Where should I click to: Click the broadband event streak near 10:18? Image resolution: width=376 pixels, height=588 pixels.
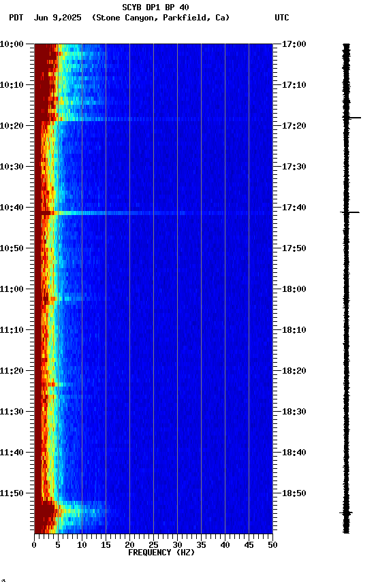click(153, 119)
